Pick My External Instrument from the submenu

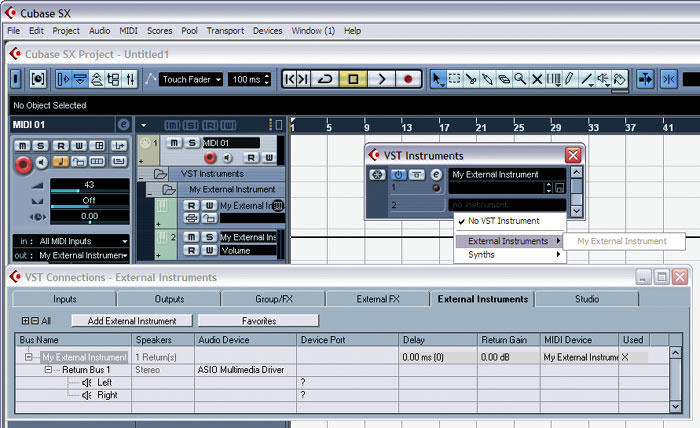[x=622, y=241]
